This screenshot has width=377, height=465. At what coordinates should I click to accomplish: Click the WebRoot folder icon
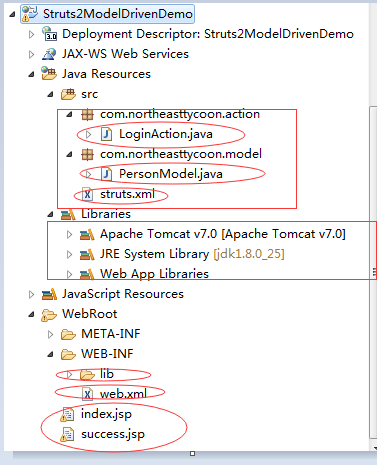(49, 314)
